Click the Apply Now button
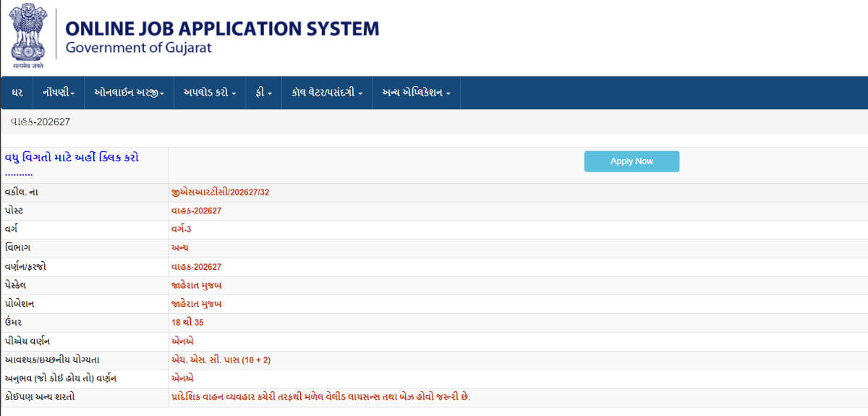868x416 pixels. point(631,161)
